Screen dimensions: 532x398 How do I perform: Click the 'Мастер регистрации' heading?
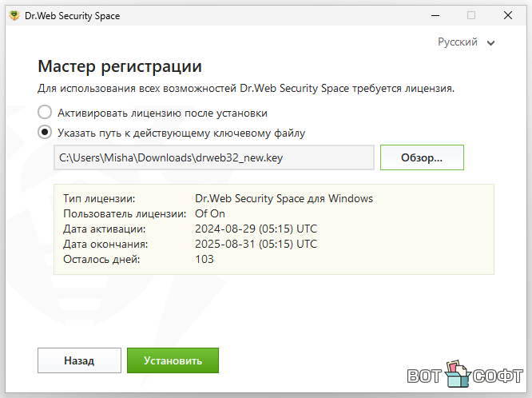(120, 66)
